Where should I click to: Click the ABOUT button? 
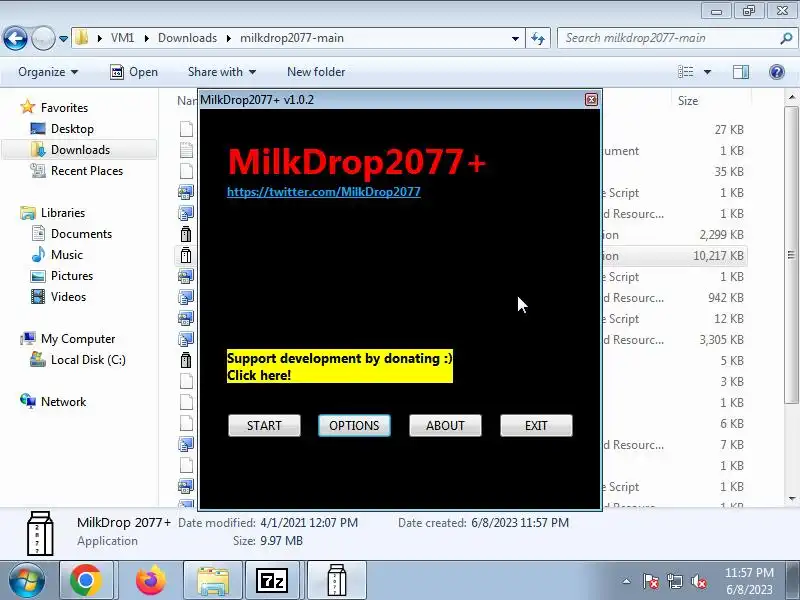pyautogui.click(x=445, y=426)
